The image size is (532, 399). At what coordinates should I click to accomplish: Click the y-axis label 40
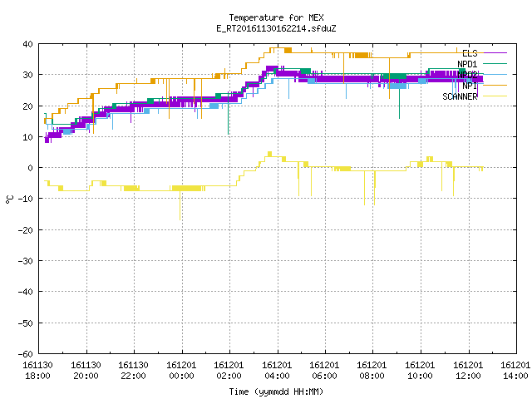[x=27, y=44]
